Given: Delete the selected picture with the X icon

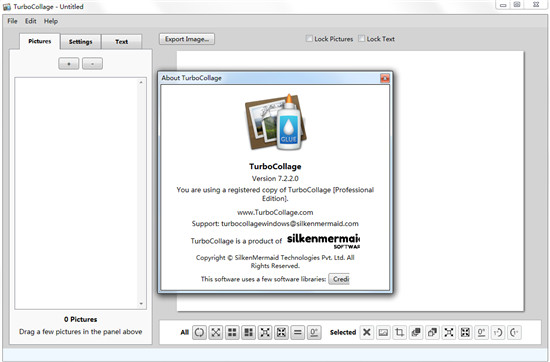Looking at the screenshot, I should pos(367,332).
